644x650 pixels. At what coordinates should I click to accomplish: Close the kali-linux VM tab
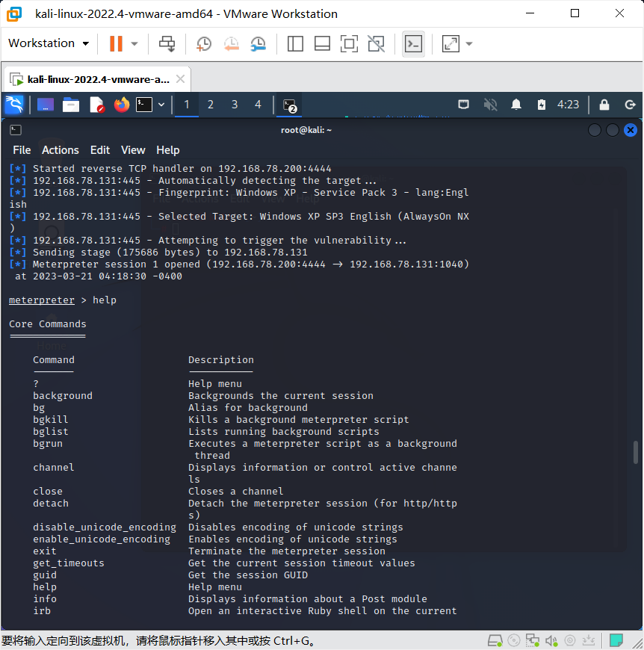[180, 78]
